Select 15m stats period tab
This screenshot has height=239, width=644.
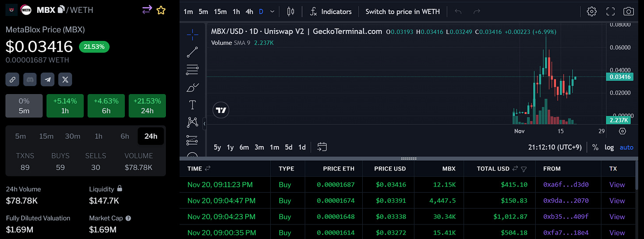click(x=46, y=136)
